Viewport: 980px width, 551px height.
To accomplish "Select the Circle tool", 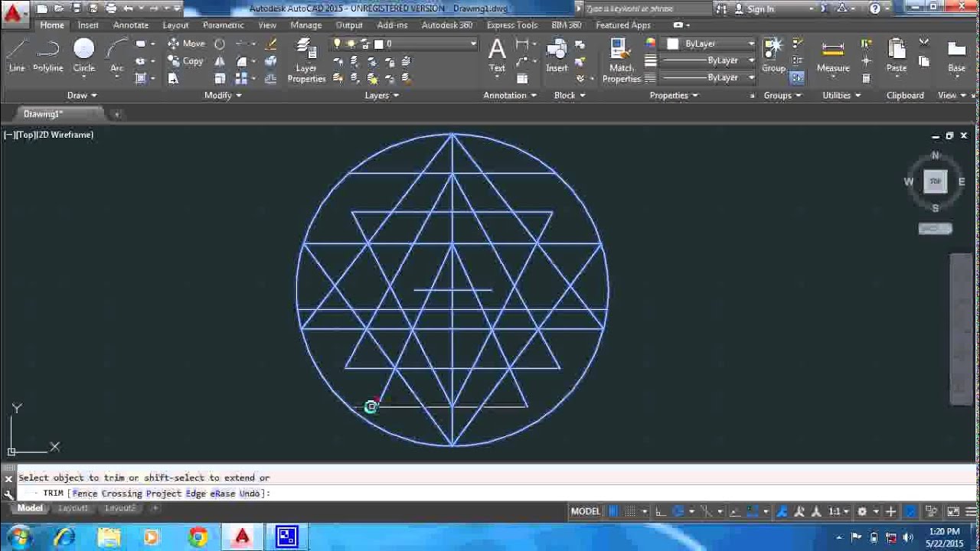I will click(83, 56).
